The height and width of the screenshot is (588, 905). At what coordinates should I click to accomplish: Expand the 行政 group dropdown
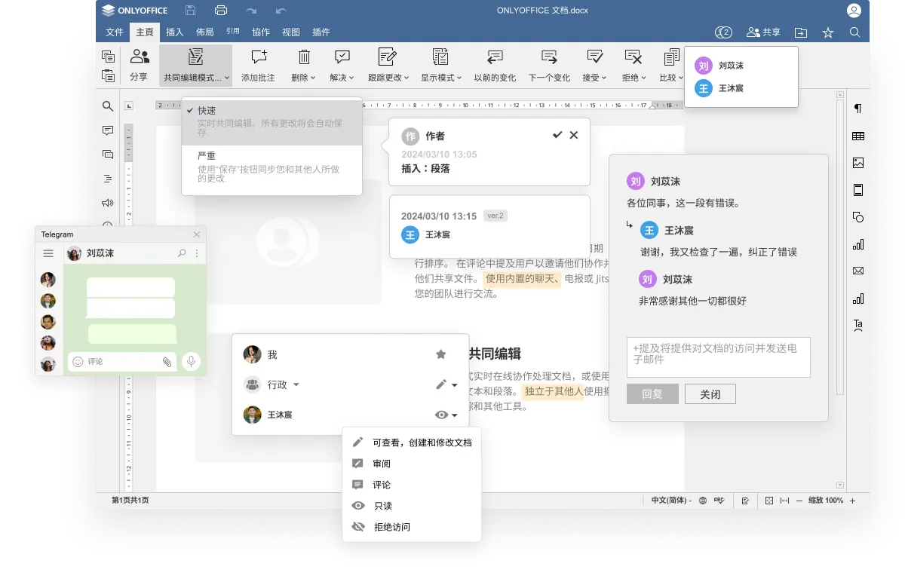296,384
